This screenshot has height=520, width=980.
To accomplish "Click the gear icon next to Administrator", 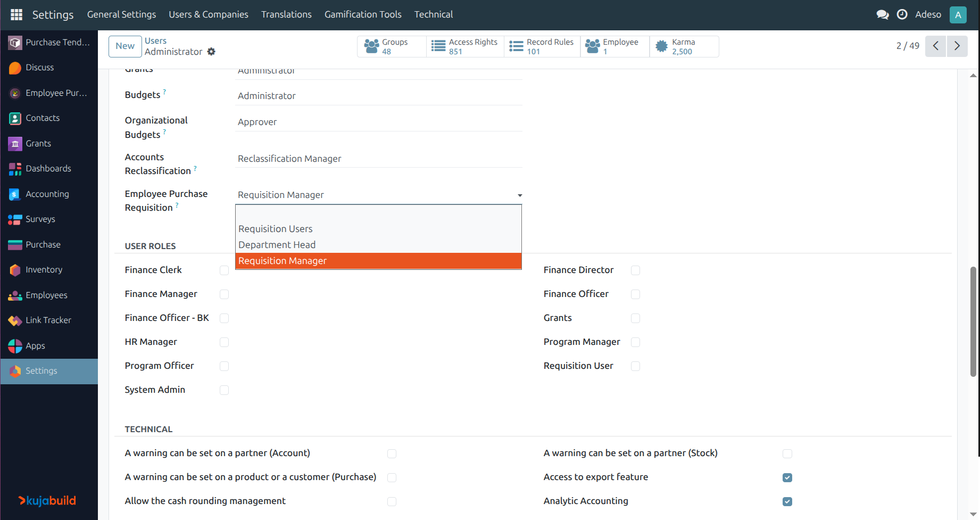I will click(x=211, y=52).
